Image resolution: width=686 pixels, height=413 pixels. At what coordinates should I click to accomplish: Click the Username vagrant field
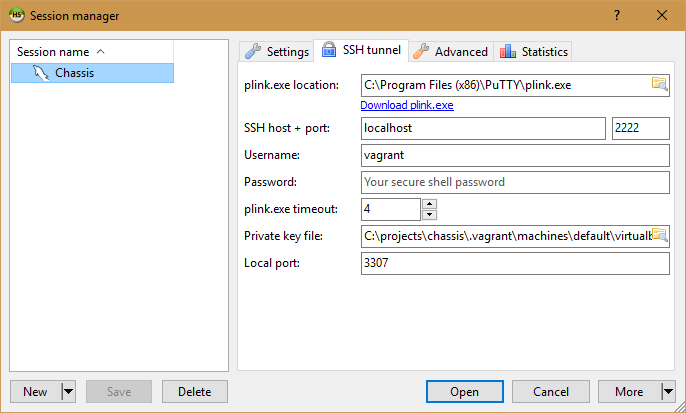point(515,155)
